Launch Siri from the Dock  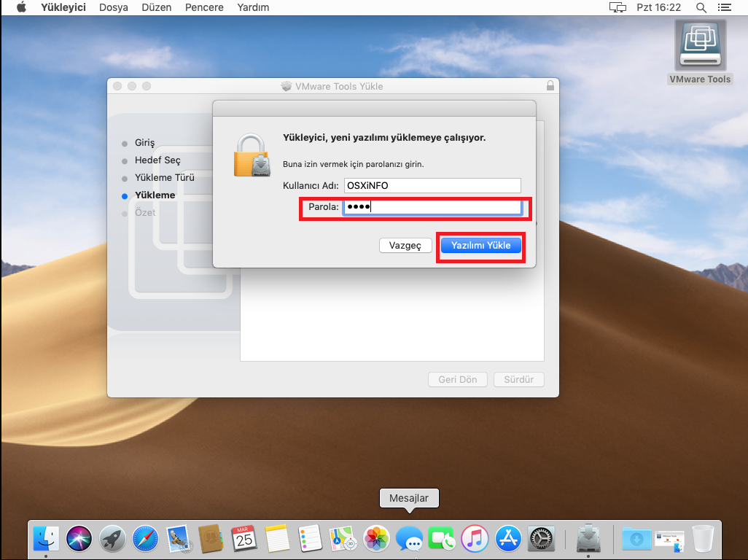(79, 539)
